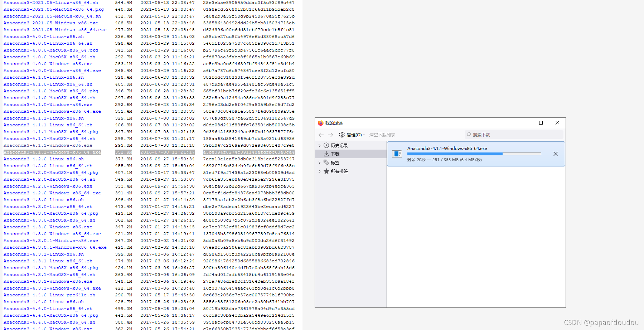644x330 pixels.
Task: Select the 所有书签 label
Action: (339, 171)
